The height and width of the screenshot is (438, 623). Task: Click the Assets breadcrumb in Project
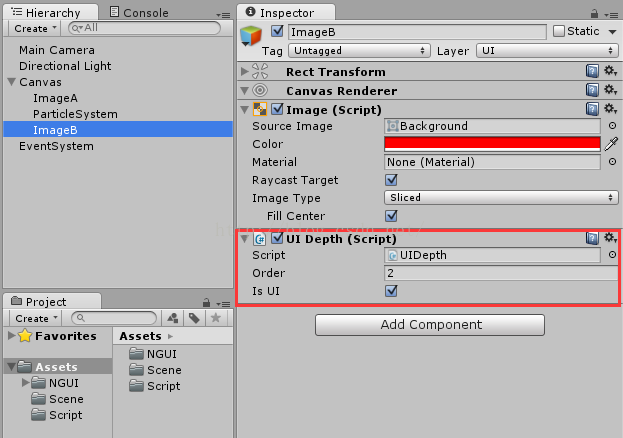140,336
